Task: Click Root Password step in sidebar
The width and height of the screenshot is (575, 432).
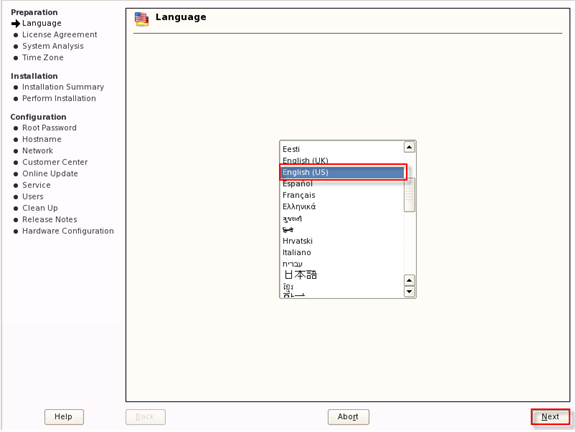Action: tap(50, 128)
